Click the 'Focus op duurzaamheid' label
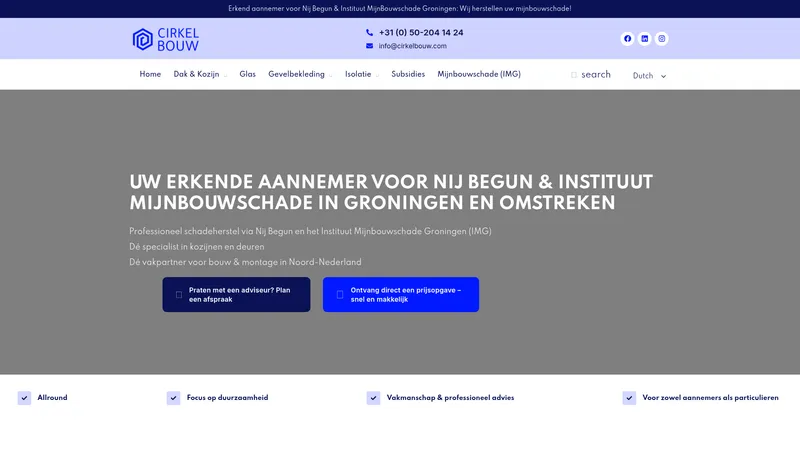Screen dimensions: 800x450 pyautogui.click(x=227, y=398)
